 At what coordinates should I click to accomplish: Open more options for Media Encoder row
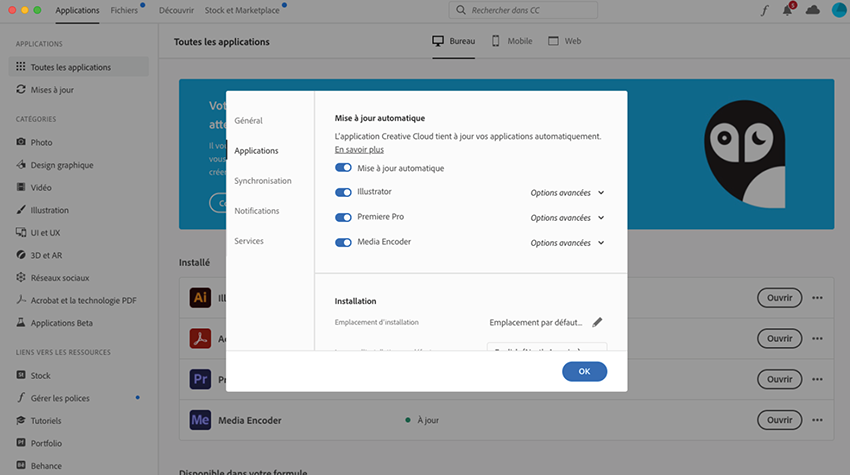[817, 420]
